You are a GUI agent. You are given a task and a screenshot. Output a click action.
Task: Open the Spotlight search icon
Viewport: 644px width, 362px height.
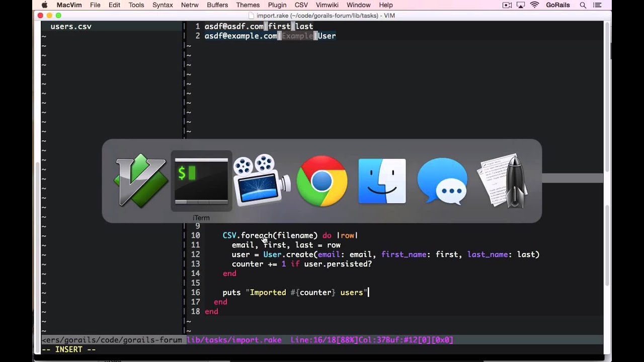tap(583, 5)
